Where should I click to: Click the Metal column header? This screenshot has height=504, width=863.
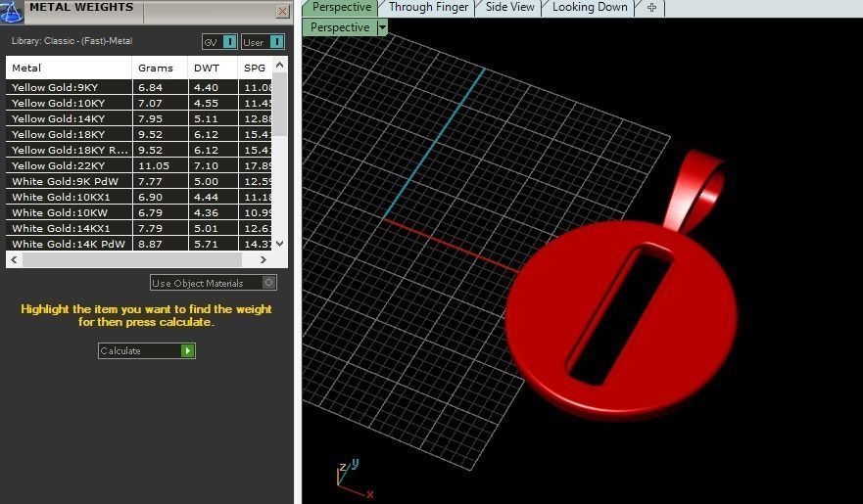(x=69, y=68)
